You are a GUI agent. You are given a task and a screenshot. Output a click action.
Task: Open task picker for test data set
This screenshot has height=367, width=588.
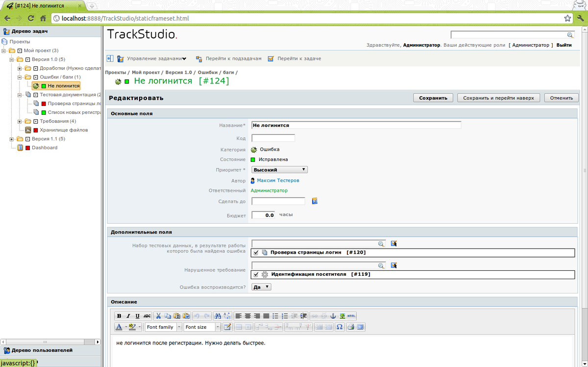point(393,243)
